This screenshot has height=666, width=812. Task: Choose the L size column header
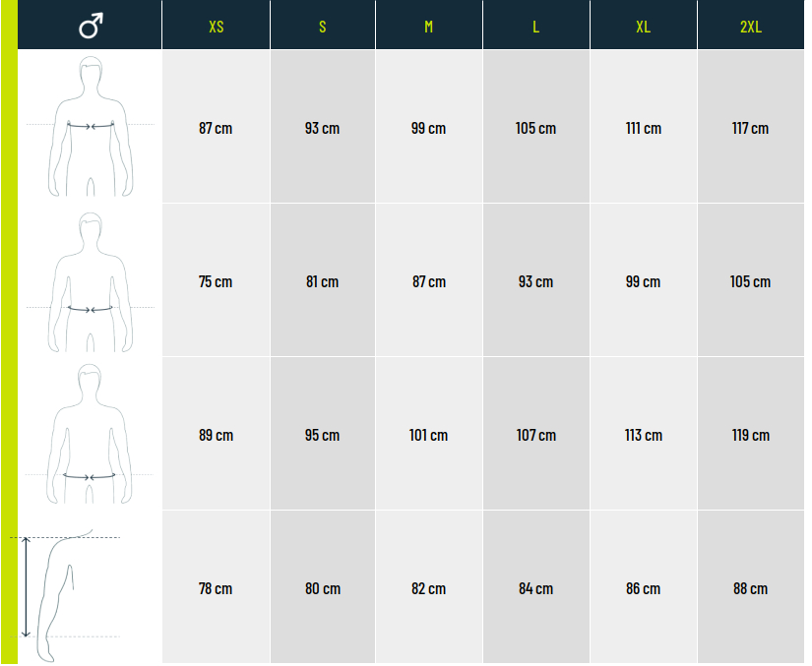(x=535, y=27)
